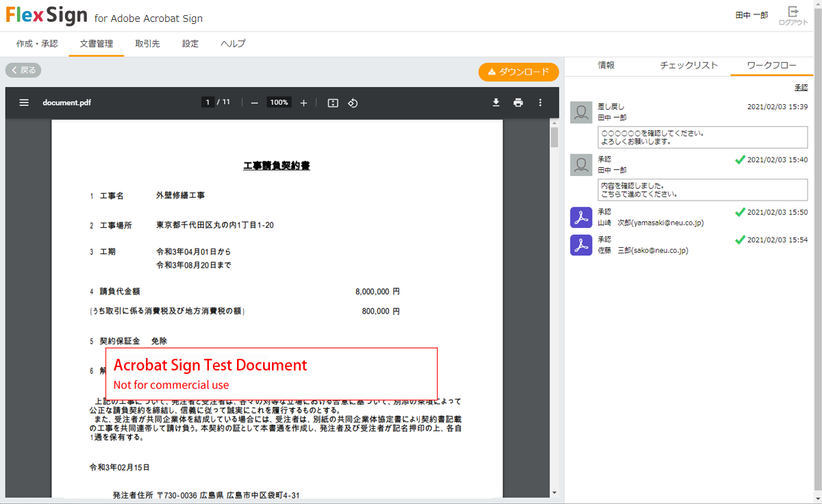Open the PDF viewer sidebar menu icon
This screenshot has width=822, height=504.
pyautogui.click(x=24, y=103)
